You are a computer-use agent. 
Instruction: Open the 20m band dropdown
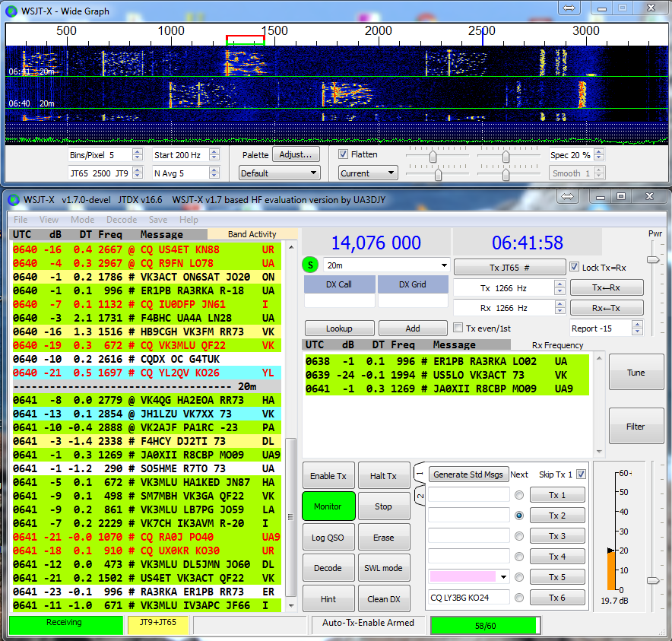click(x=386, y=265)
